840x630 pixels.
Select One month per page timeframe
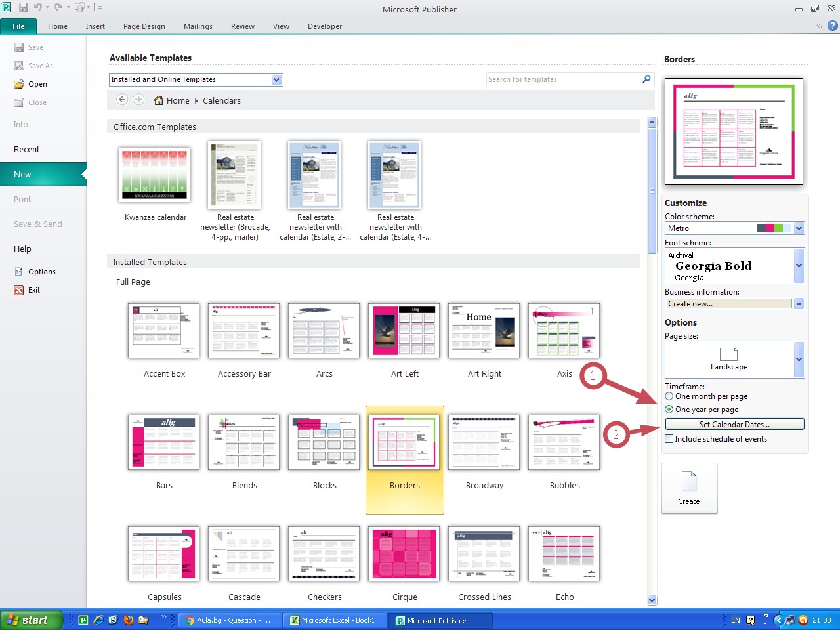pos(669,396)
